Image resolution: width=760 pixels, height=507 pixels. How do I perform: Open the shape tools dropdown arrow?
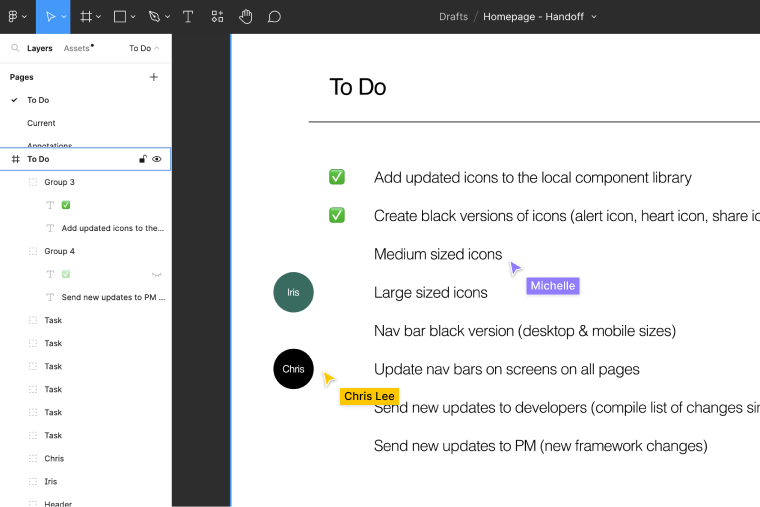click(133, 17)
